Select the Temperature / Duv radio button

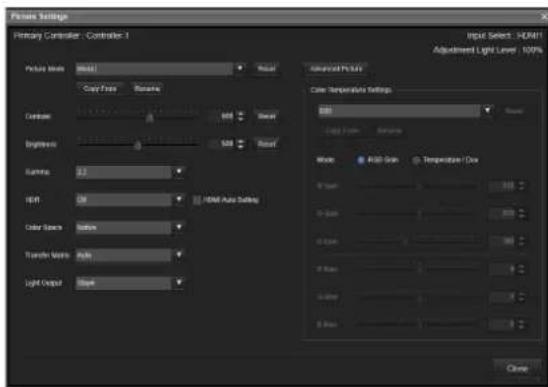416,160
